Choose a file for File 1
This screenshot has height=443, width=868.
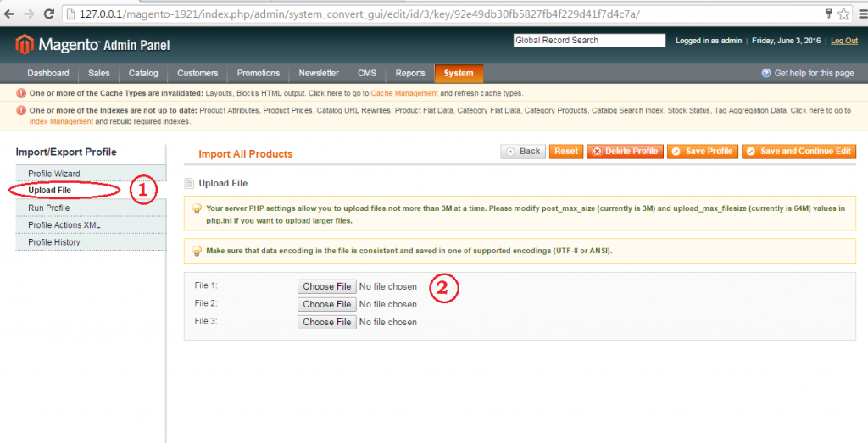click(326, 286)
